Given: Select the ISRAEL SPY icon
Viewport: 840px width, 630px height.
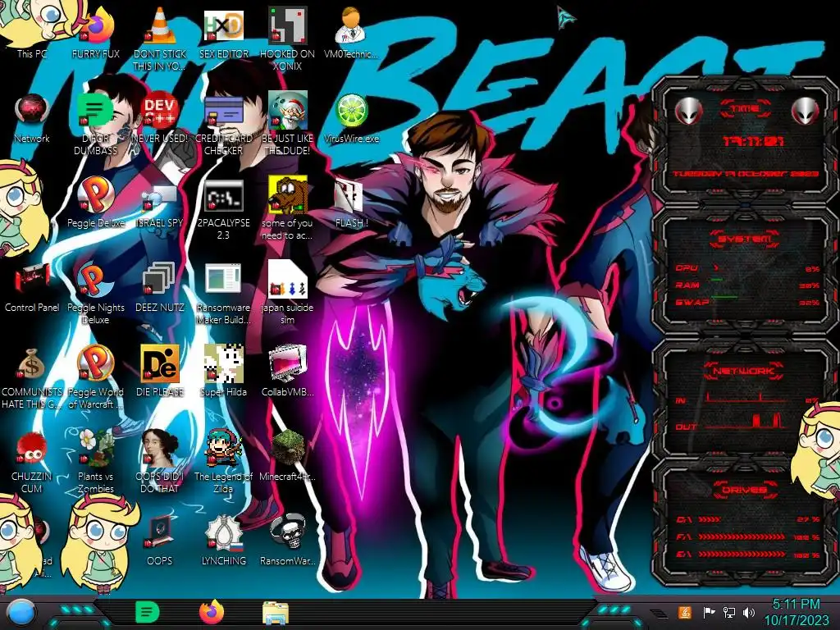Looking at the screenshot, I should pyautogui.click(x=160, y=203).
